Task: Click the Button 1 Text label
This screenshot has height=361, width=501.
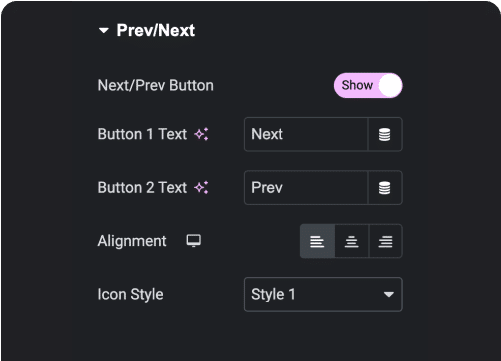Action: 142,134
